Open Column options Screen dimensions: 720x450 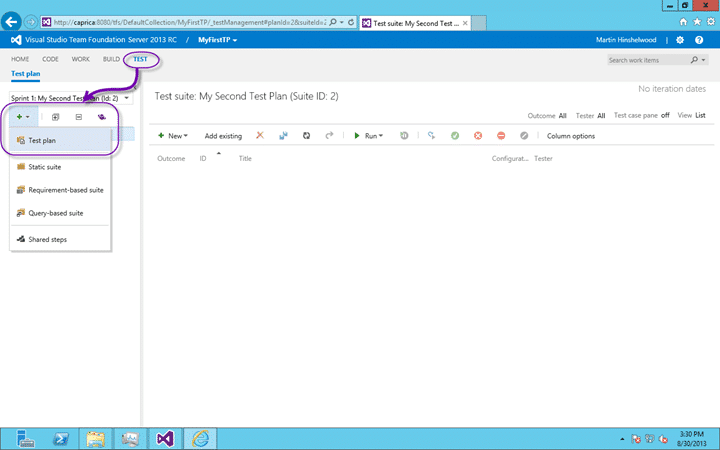pyautogui.click(x=571, y=136)
